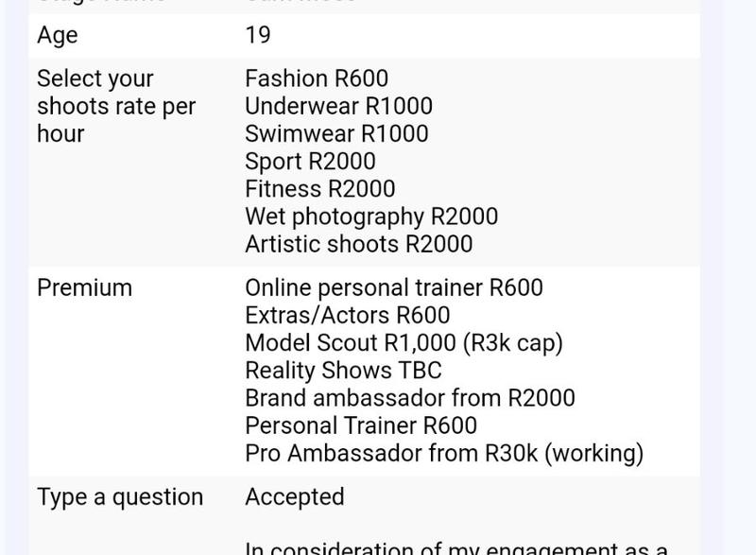Viewport: 756px width, 555px height.
Task: Click the Artistic shoots R2000 entry
Action: pos(359,244)
